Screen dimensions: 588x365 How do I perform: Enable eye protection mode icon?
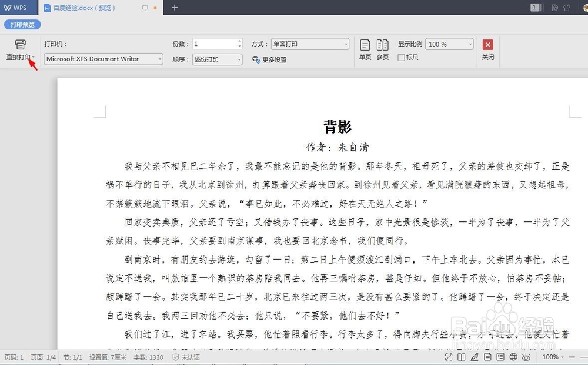pyautogui.click(x=526, y=357)
